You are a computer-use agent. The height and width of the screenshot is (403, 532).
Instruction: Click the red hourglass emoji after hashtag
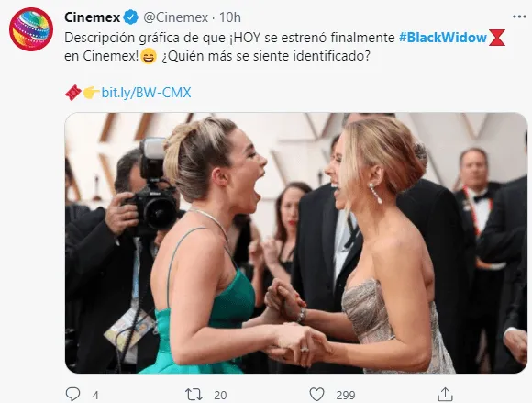497,38
